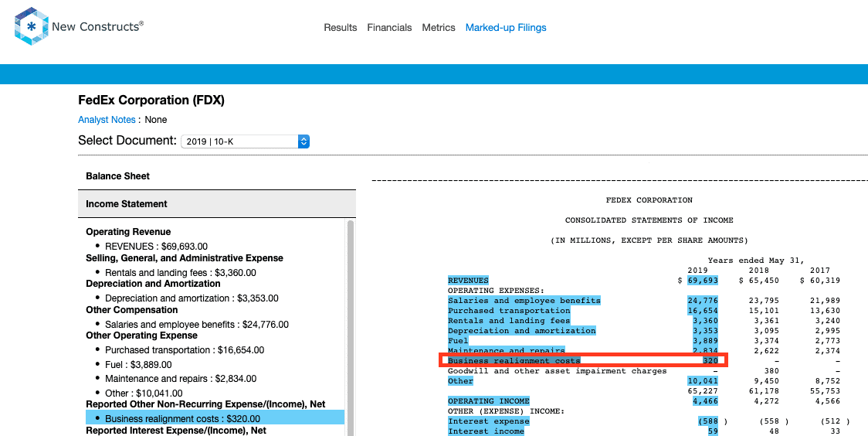The image size is (868, 436).
Task: Click highlighted 3,360 value in filing
Action: [x=705, y=321]
